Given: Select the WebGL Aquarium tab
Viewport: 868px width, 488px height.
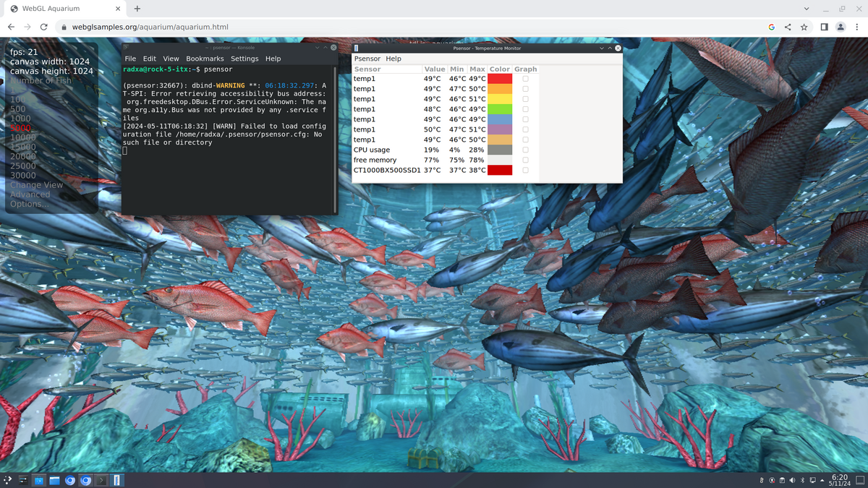Looking at the screenshot, I should click(x=64, y=9).
